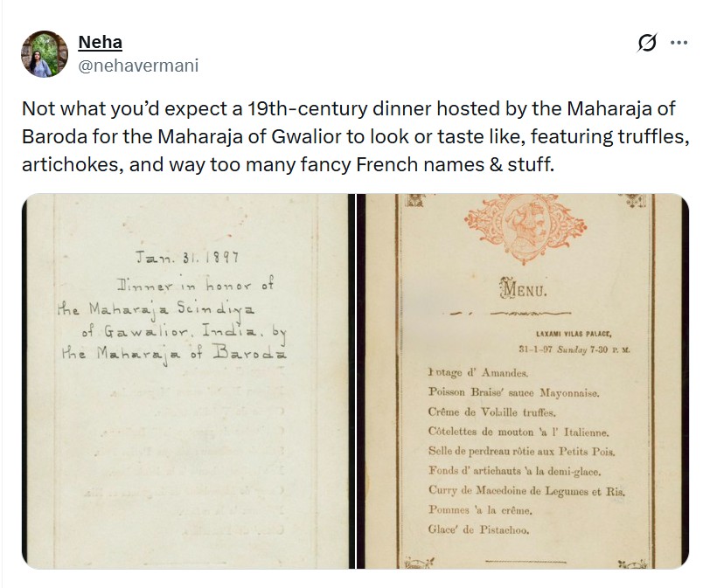Screen dimensions: 703x588
Task: Click Neha's profile avatar photo
Action: (x=45, y=54)
